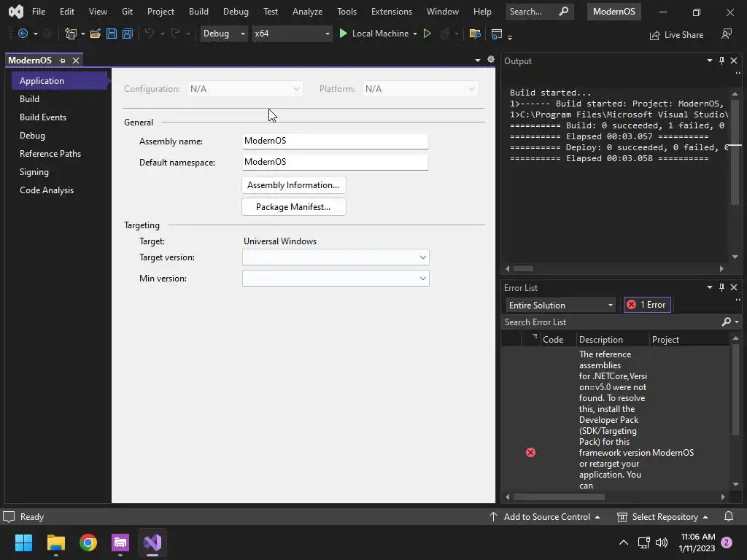Click the volume icon in system tray
This screenshot has height=560, width=747.
pos(661,542)
